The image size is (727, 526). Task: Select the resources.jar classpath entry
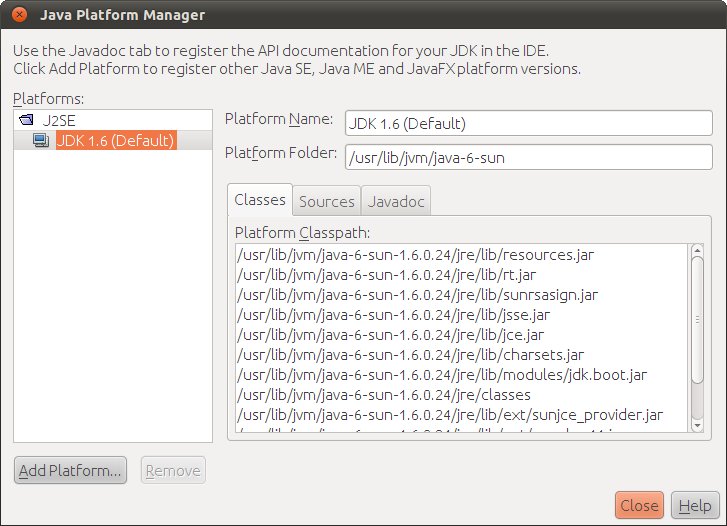coord(461,255)
